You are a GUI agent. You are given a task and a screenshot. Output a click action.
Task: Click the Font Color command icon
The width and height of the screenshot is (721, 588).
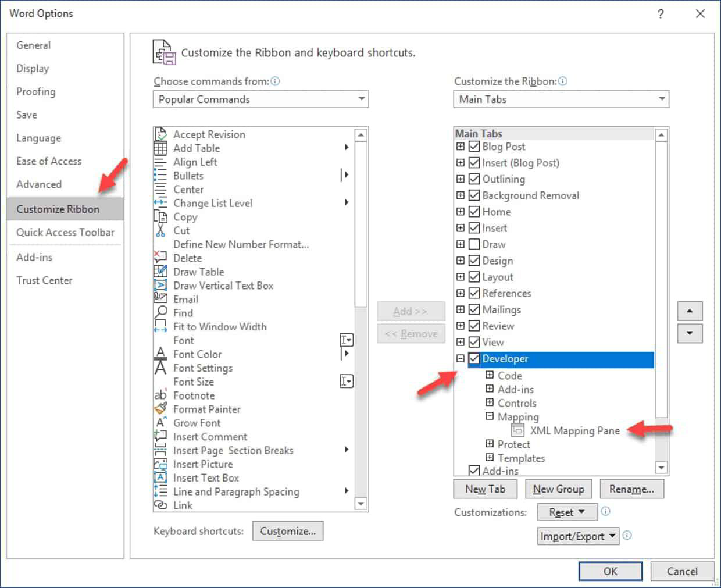click(x=160, y=354)
